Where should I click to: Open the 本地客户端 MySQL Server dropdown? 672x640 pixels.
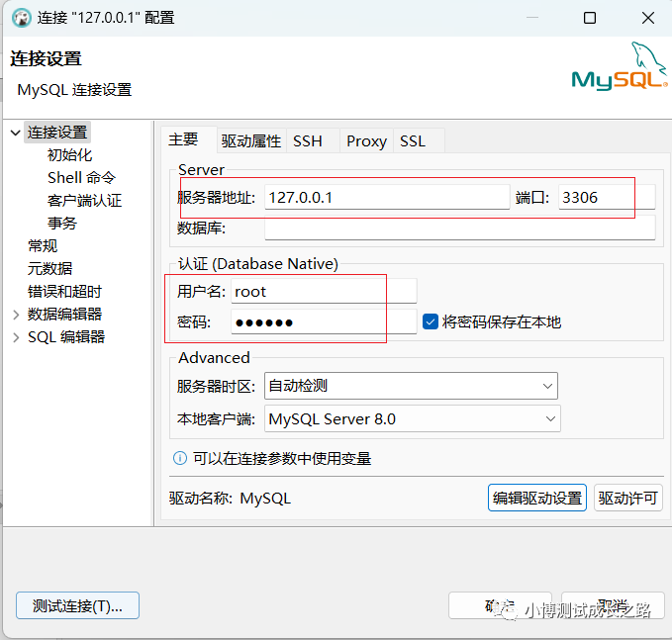click(413, 418)
